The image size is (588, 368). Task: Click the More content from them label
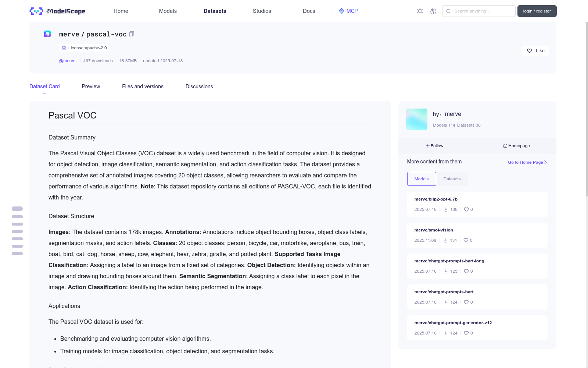tap(434, 162)
